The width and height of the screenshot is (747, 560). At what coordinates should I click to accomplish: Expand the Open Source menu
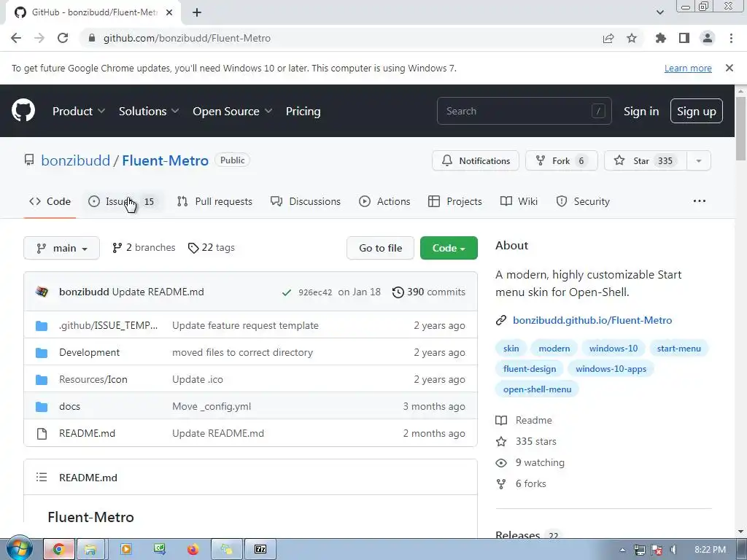click(233, 111)
